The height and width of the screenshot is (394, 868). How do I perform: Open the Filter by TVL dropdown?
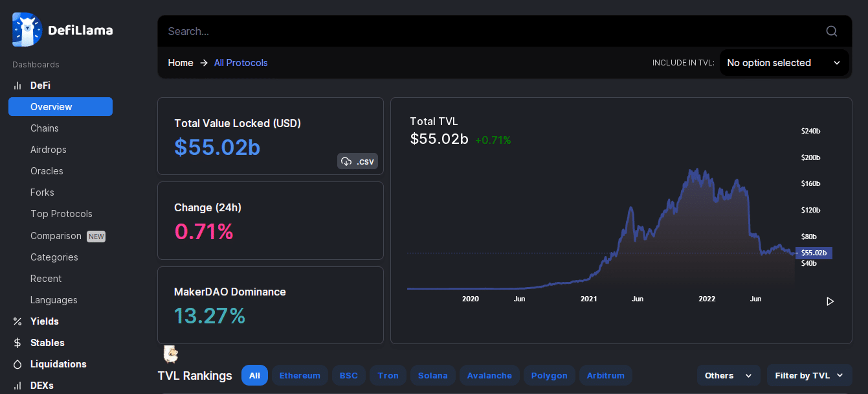[809, 375]
